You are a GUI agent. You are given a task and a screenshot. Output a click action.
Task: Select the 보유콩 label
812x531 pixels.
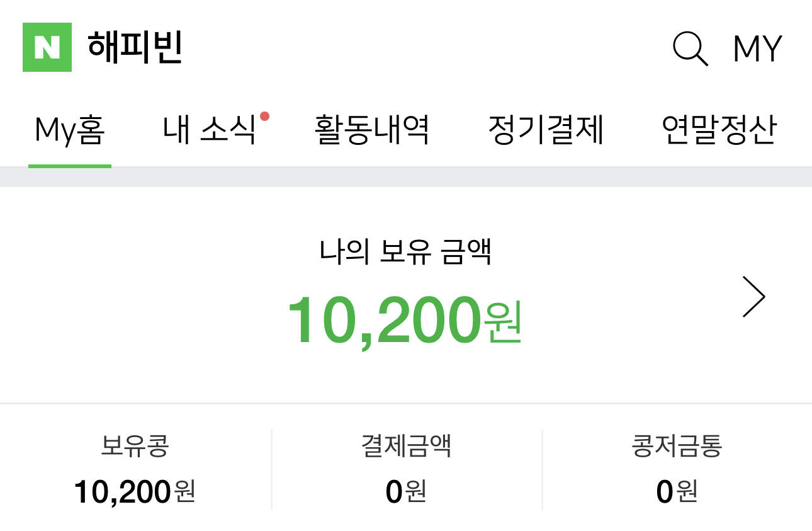click(135, 446)
